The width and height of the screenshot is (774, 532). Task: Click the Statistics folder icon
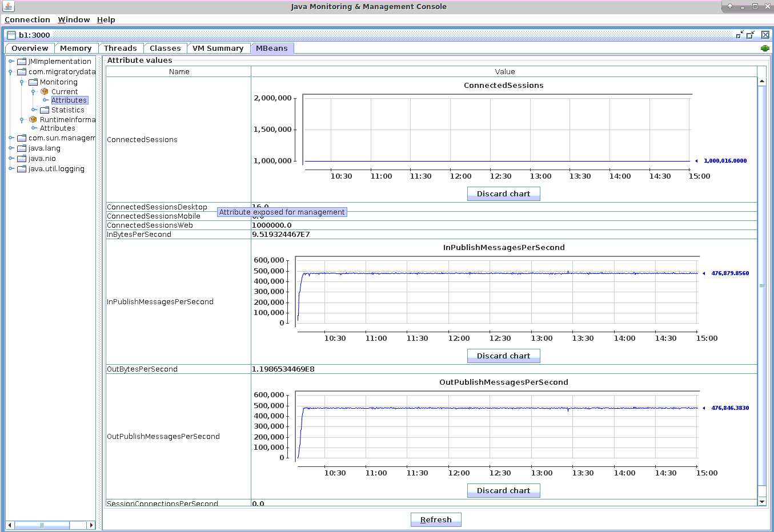[x=45, y=110]
